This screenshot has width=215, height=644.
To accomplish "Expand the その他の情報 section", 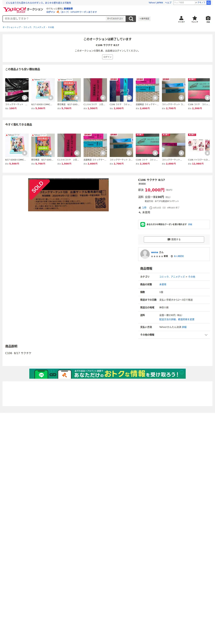I will (174, 335).
